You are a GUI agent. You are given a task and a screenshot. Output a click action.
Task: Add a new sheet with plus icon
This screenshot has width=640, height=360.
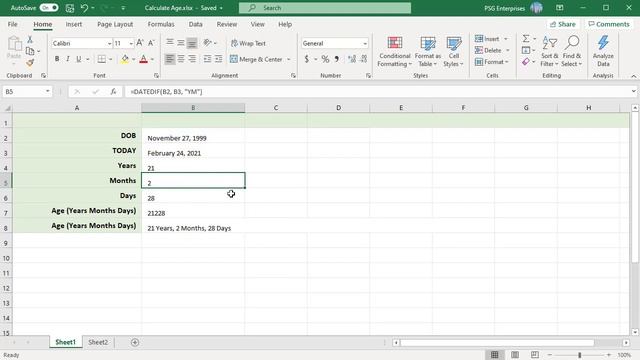click(x=135, y=342)
